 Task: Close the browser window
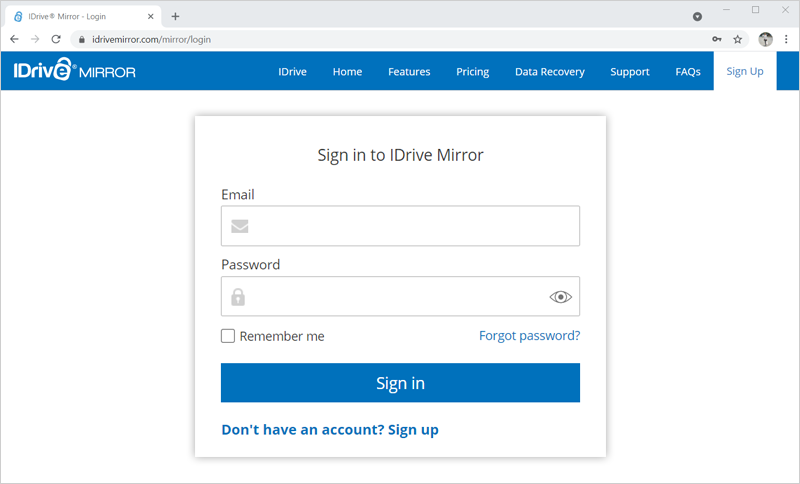pos(785,10)
